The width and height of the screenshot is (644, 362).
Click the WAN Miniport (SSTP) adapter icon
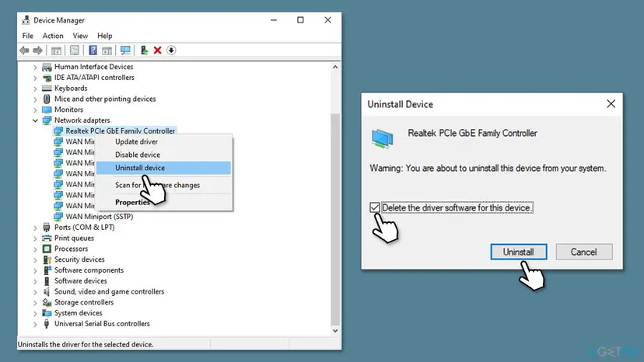tap(58, 216)
